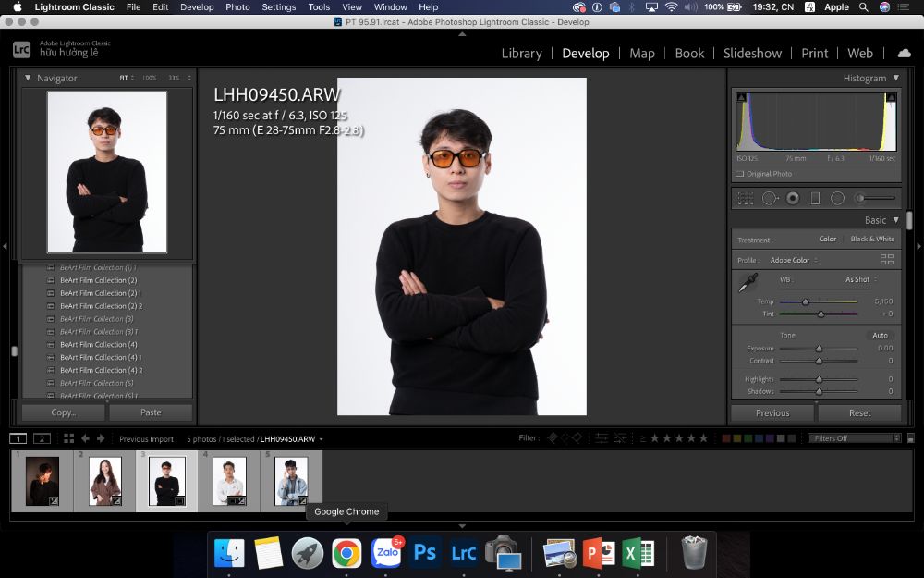Switch to the Library module
Image resolution: width=924 pixels, height=578 pixels.
(521, 53)
